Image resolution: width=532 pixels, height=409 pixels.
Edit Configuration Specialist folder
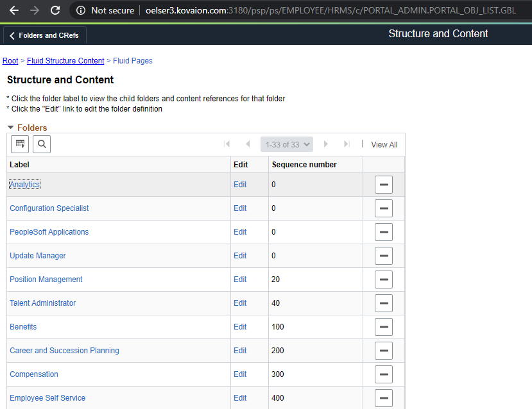(240, 208)
